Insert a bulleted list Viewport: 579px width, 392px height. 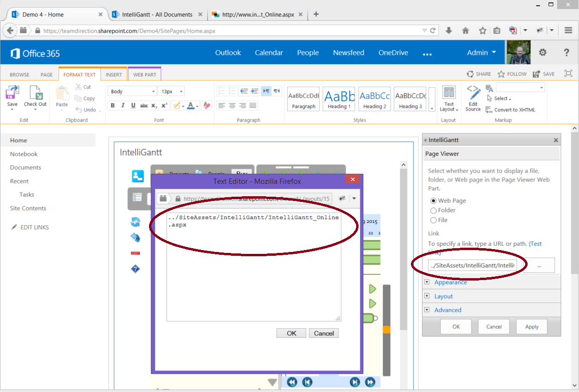point(221,90)
